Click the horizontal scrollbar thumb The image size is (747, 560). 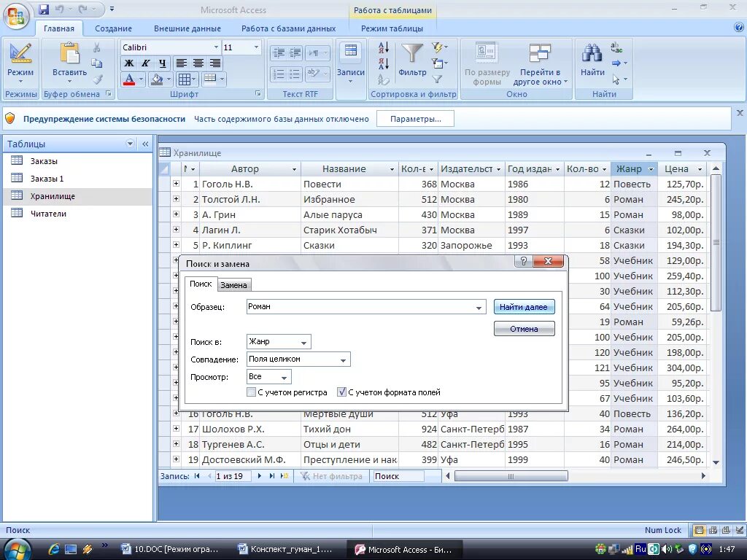tap(511, 475)
